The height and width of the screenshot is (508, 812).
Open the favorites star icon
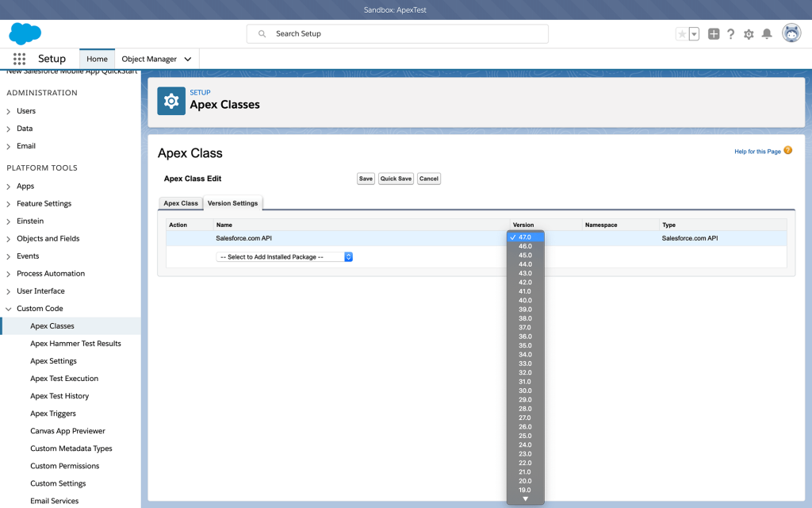(681, 34)
